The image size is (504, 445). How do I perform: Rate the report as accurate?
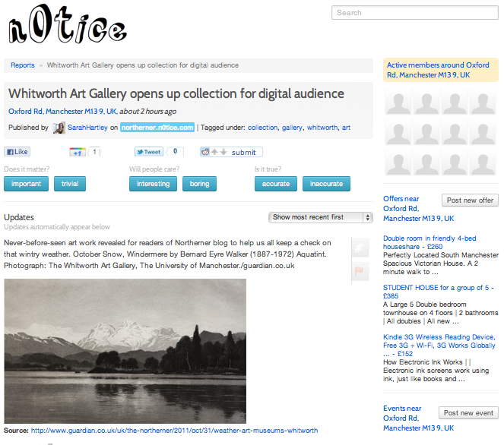[x=276, y=184]
